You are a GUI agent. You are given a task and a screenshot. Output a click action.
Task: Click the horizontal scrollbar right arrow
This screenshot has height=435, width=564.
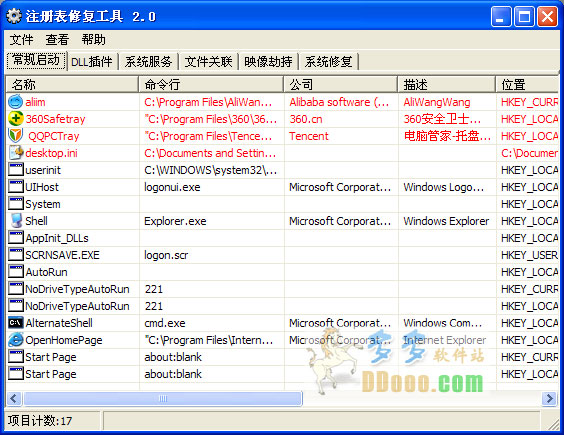pyautogui.click(x=549, y=398)
